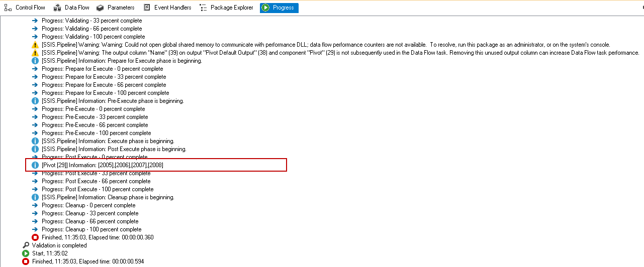Select the Start, 11:35:02 row

click(x=50, y=253)
